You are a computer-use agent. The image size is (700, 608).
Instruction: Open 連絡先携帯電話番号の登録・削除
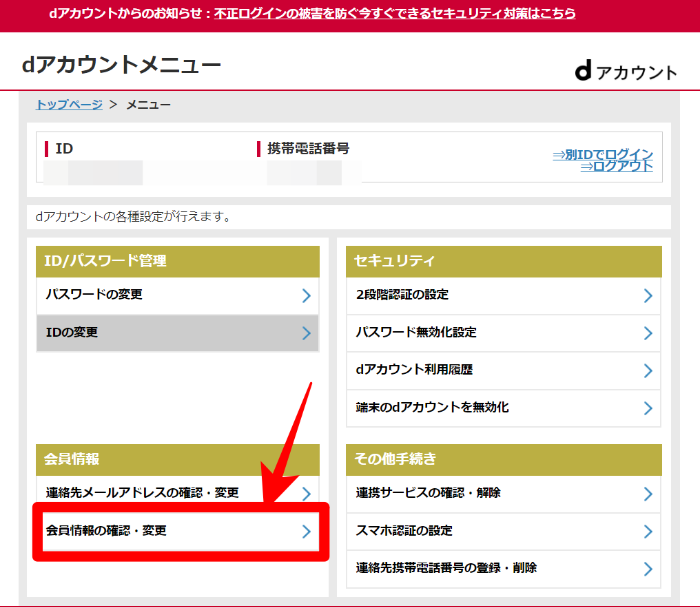[x=504, y=569]
